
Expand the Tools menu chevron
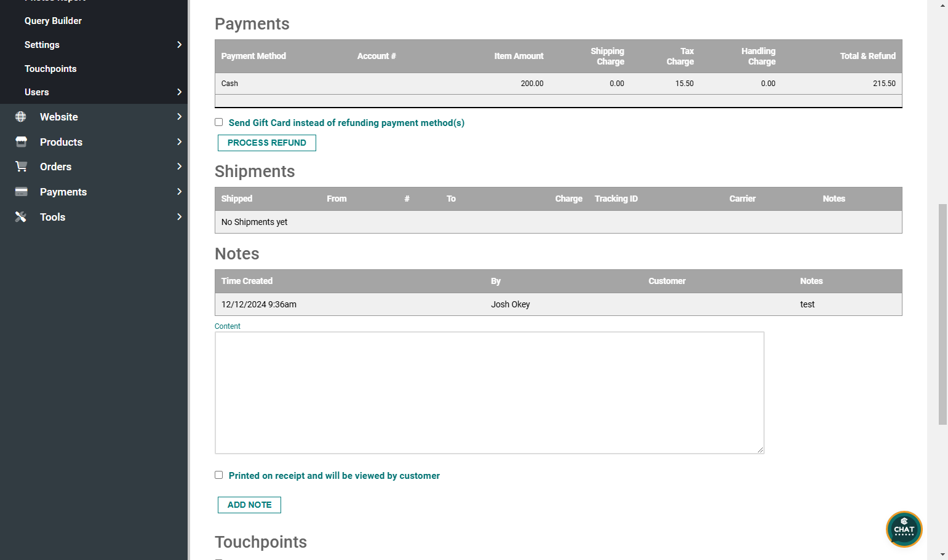pos(179,217)
